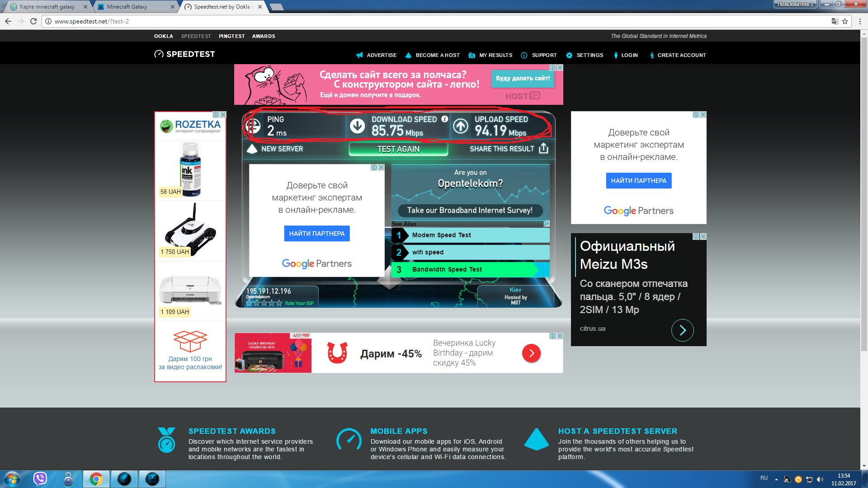Click the download speed info icon
868x488 pixels.
click(445, 119)
